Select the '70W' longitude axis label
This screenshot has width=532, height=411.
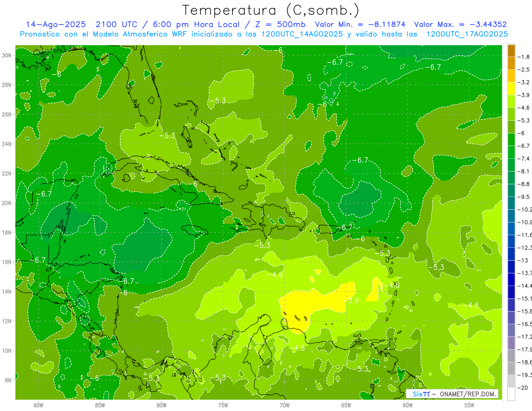[285, 405]
